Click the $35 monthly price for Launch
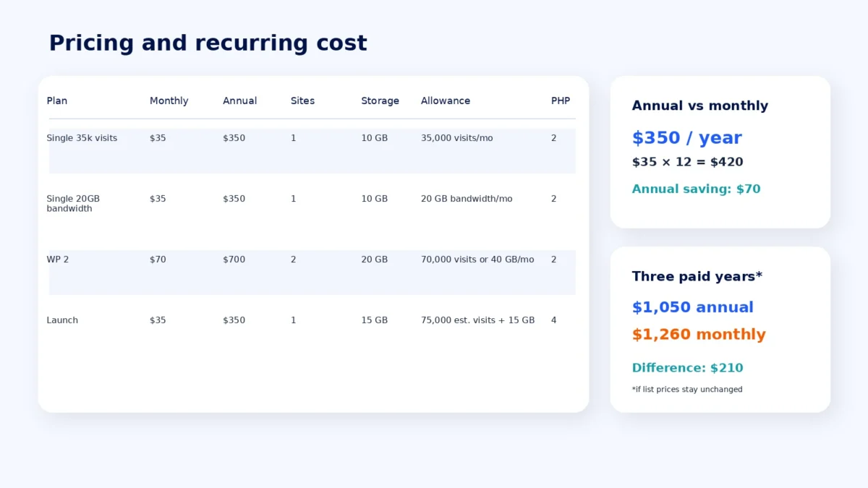This screenshot has height=488, width=868. pos(158,320)
